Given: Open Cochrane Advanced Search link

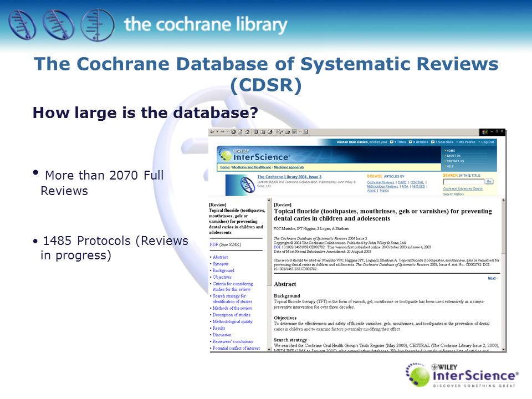Looking at the screenshot, I should 463,188.
